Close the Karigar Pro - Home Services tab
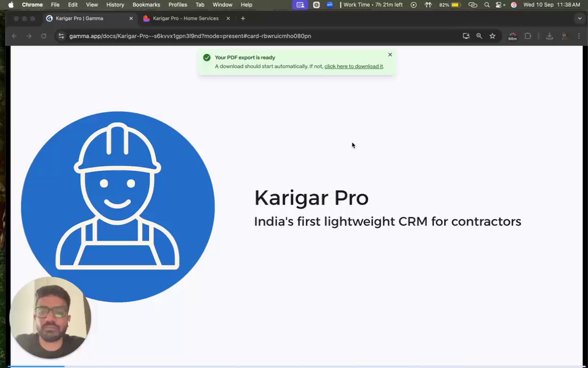 coord(228,18)
